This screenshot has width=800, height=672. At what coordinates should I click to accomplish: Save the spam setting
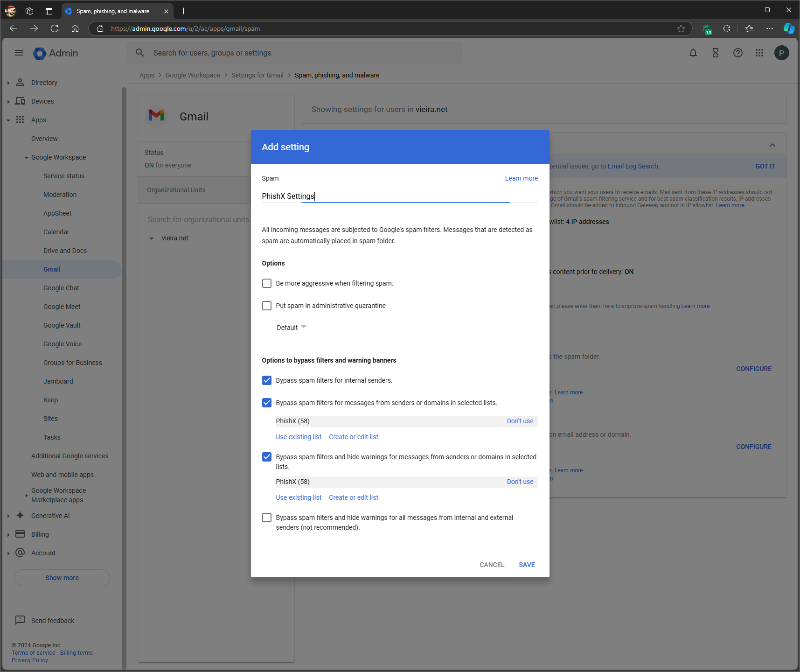[x=527, y=565]
